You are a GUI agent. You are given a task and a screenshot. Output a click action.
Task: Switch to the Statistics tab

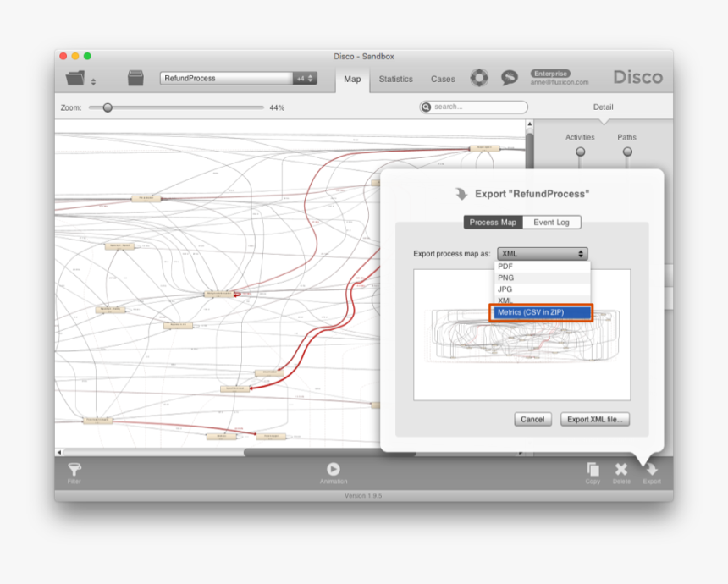point(395,79)
